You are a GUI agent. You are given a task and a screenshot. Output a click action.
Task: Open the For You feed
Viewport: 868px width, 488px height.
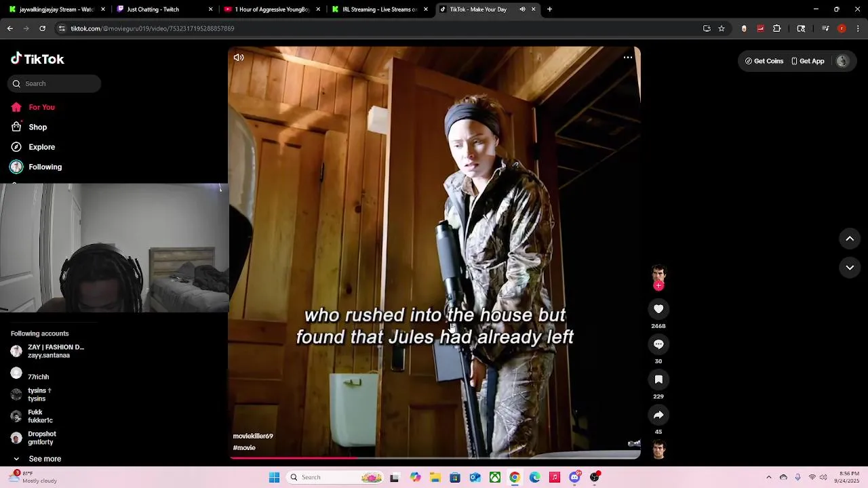[x=33, y=107]
